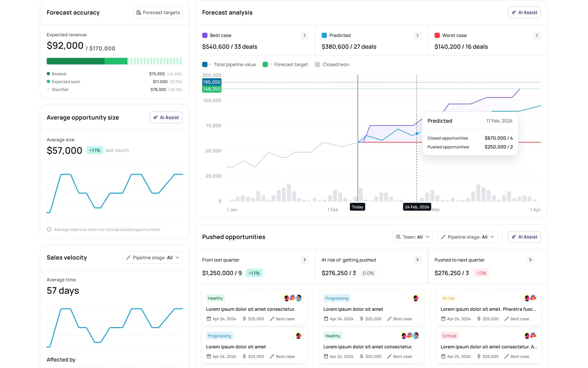The height and width of the screenshot is (368, 588).
Task: Click the people icon on the Team filter
Action: (x=399, y=237)
